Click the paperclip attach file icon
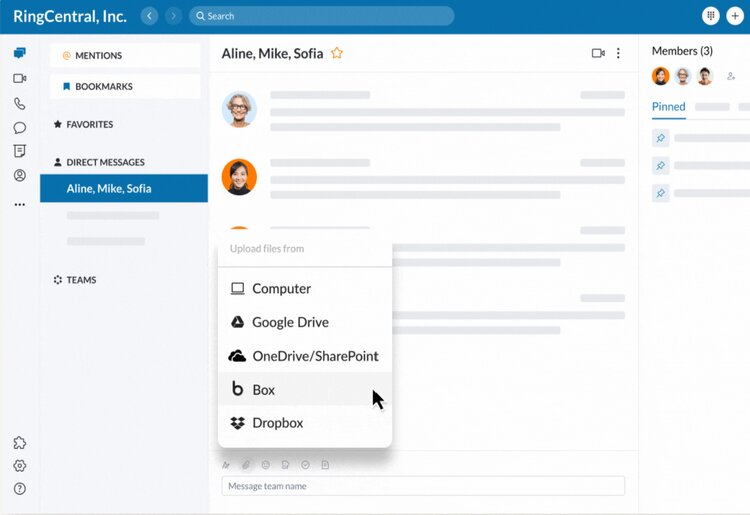This screenshot has height=515, width=750. tap(246, 465)
